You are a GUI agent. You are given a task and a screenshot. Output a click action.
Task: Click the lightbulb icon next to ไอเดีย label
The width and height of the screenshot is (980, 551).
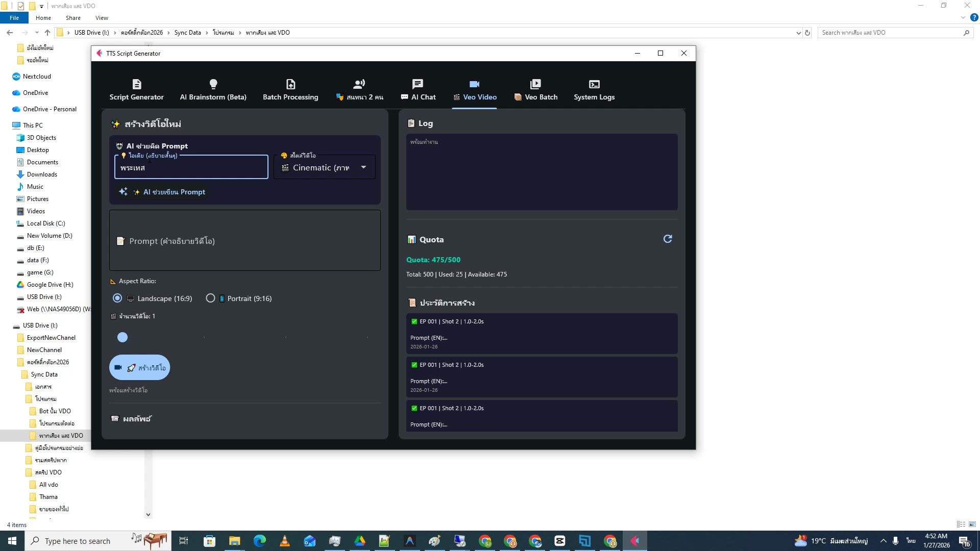coord(122,156)
